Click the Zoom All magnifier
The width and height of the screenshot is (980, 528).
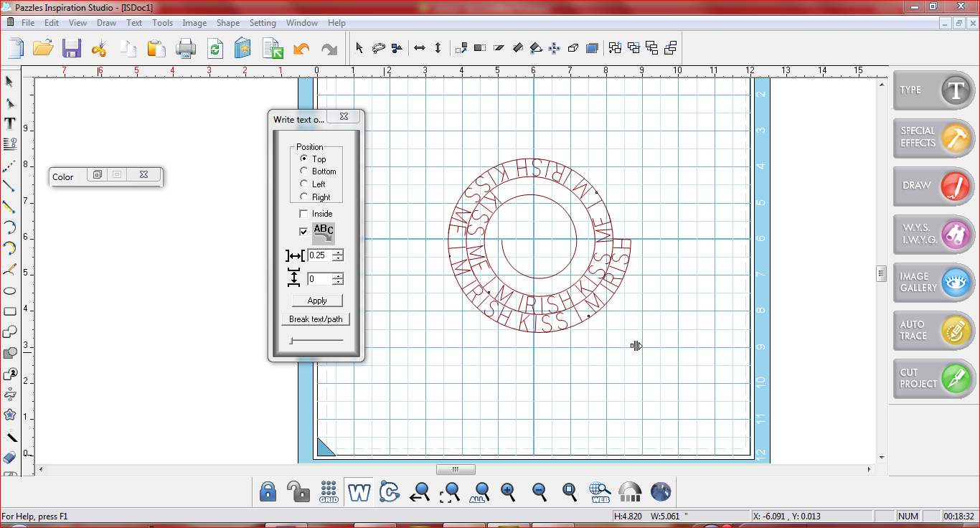[x=479, y=492]
